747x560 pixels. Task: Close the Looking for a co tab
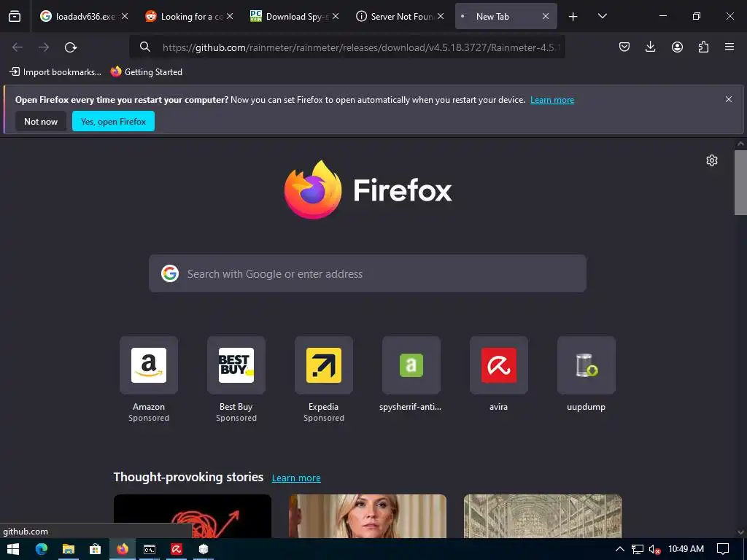coord(230,16)
